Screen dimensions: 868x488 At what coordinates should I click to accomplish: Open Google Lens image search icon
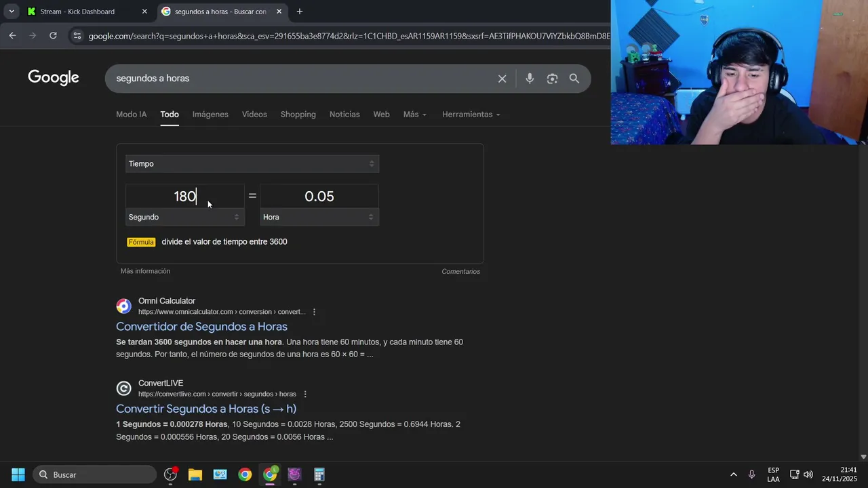tap(552, 79)
